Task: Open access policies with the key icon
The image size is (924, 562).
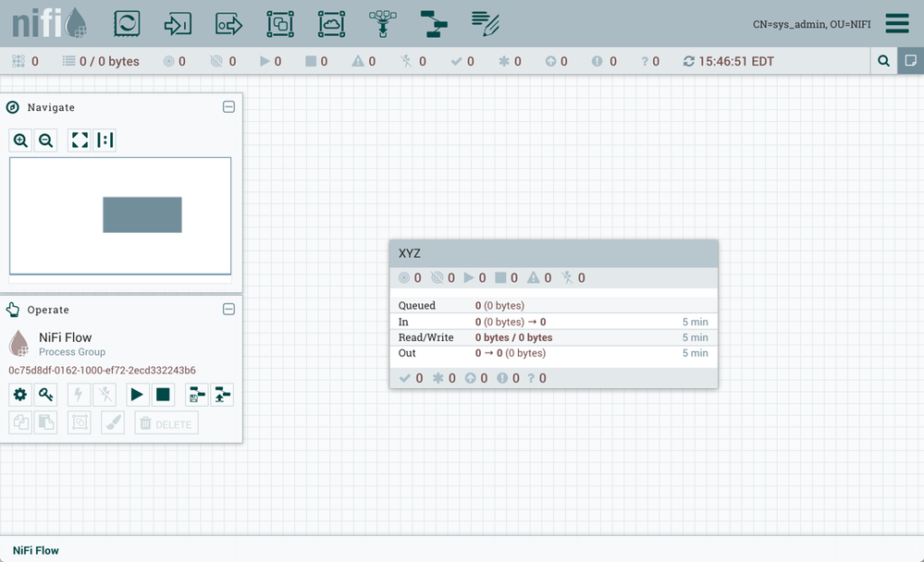Action: click(x=44, y=395)
